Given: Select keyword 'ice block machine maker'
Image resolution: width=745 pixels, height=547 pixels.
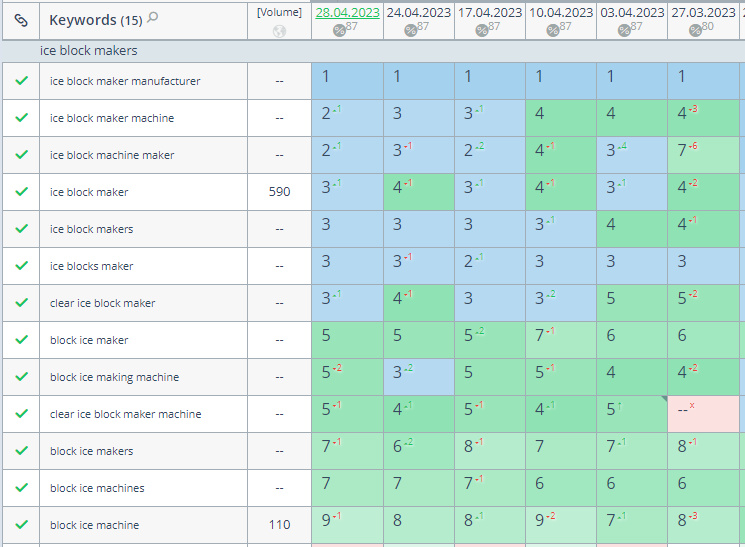Looking at the screenshot, I should (112, 155).
